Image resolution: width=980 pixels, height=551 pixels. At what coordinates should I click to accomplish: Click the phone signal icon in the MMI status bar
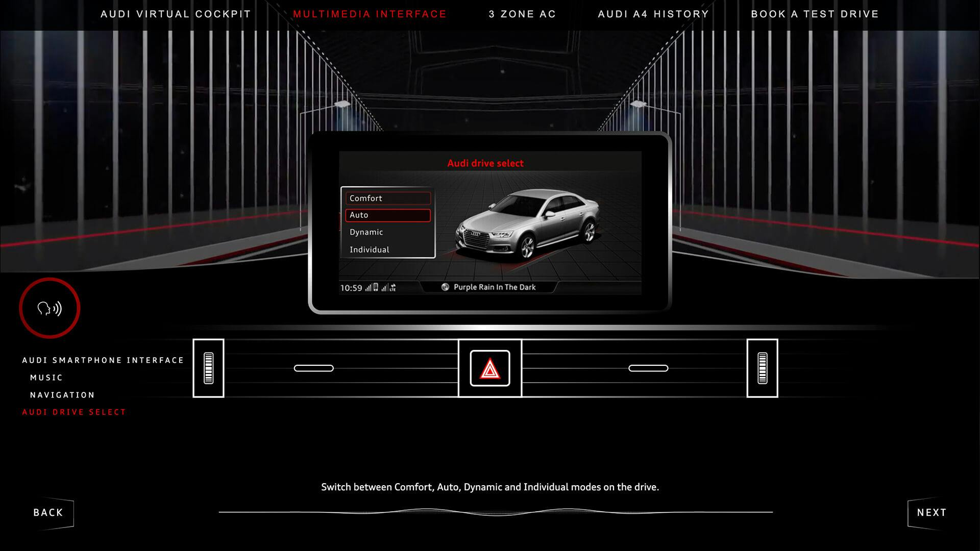pyautogui.click(x=376, y=287)
